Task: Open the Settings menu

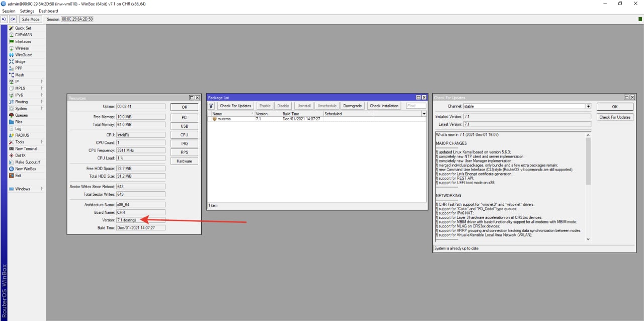Action: [x=27, y=11]
